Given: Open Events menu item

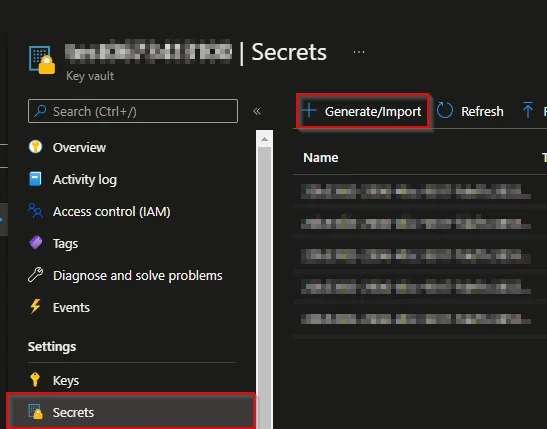Looking at the screenshot, I should tap(71, 308).
